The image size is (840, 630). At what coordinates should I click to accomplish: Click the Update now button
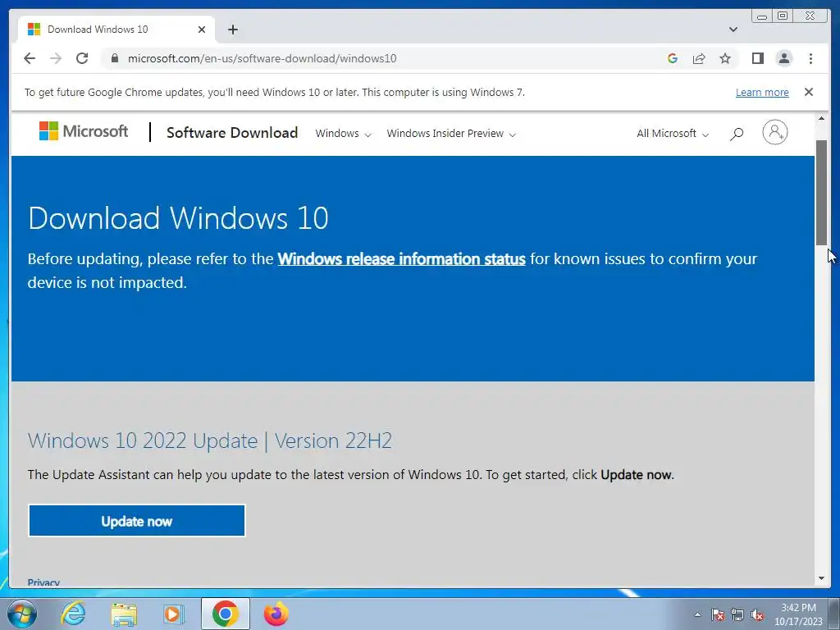(137, 521)
